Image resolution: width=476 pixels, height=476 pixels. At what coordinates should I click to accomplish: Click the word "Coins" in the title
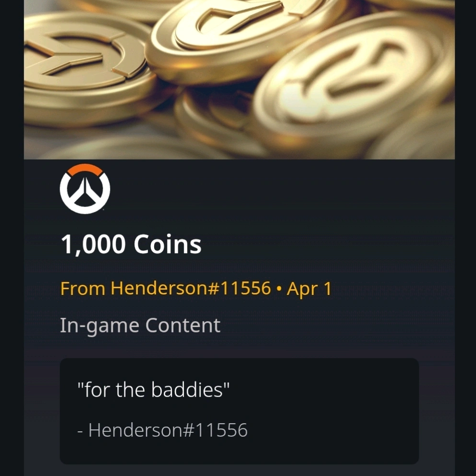click(x=167, y=244)
